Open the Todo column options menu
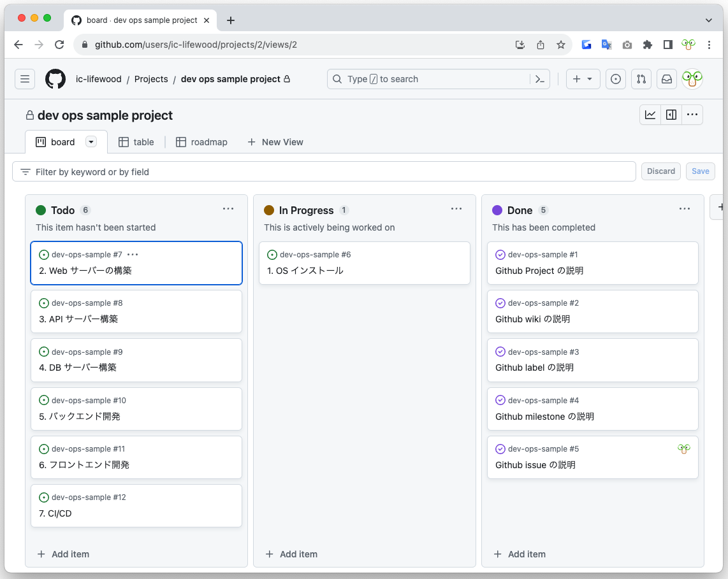This screenshot has width=728, height=579. pyautogui.click(x=228, y=209)
